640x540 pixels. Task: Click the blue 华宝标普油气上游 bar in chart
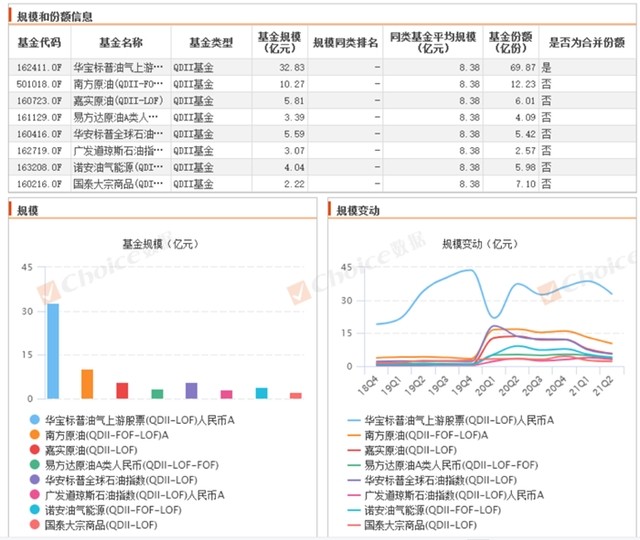[x=53, y=351]
